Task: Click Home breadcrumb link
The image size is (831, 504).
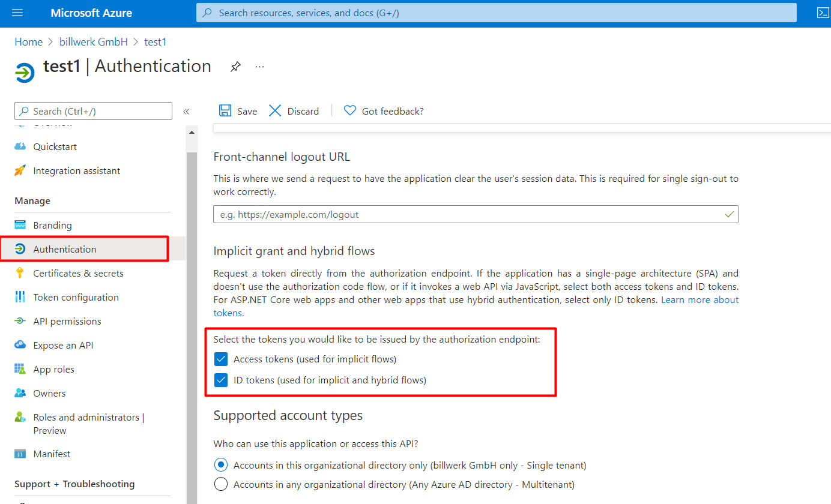Action: (x=29, y=42)
